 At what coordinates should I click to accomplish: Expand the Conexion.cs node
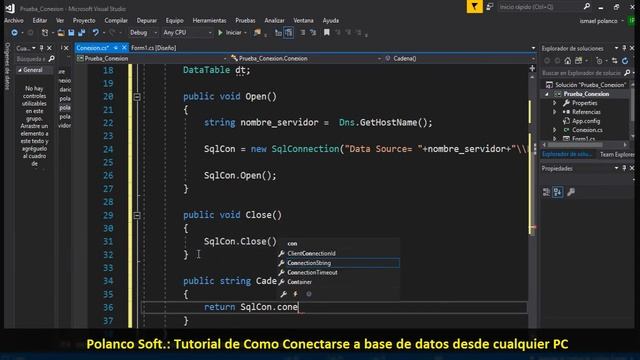(x=554, y=130)
